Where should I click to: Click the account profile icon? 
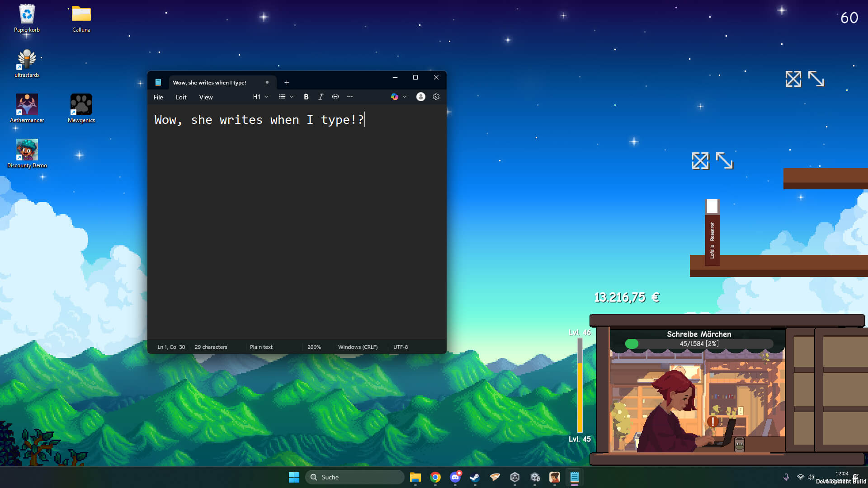[420, 97]
